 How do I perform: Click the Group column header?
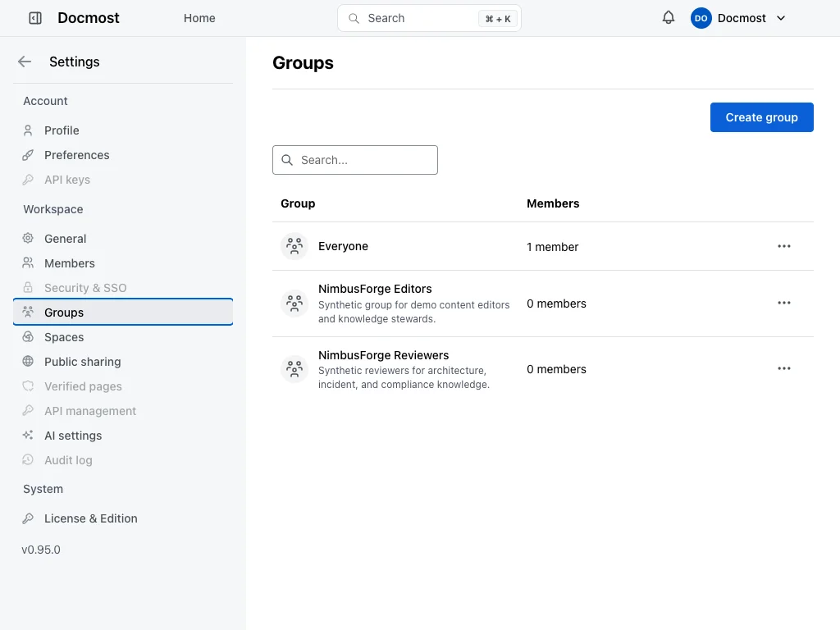(x=298, y=203)
